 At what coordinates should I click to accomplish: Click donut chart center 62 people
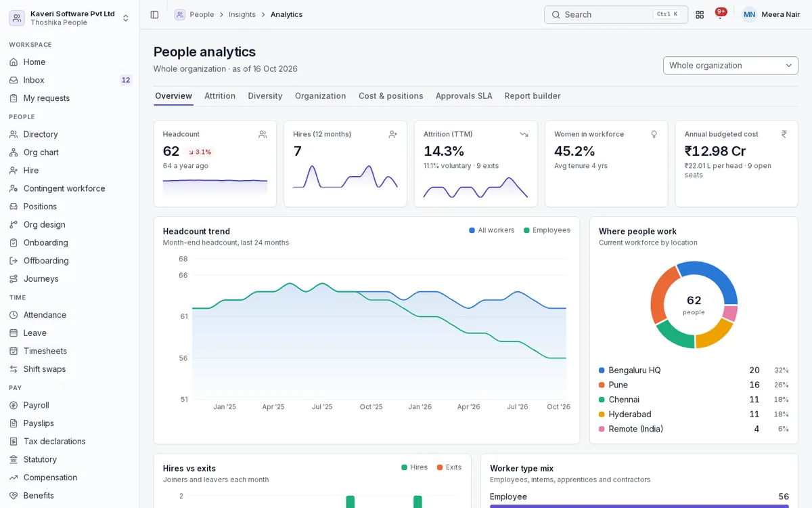[x=694, y=304]
